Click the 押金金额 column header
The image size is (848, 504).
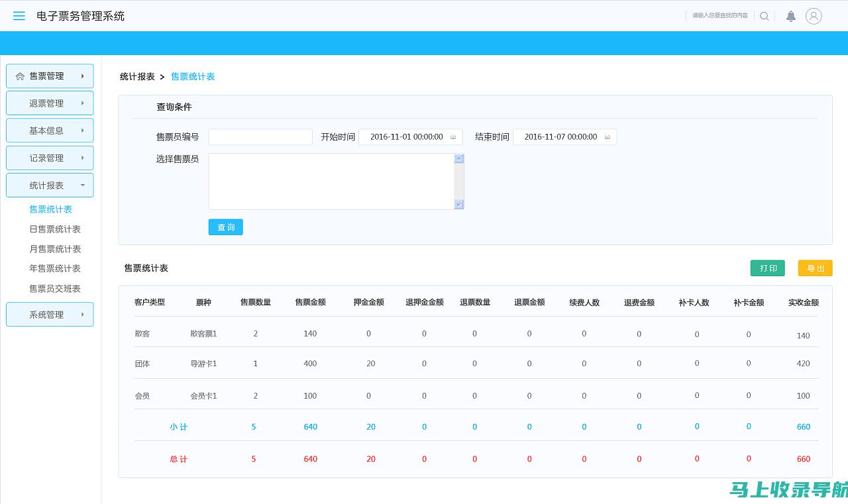click(369, 303)
